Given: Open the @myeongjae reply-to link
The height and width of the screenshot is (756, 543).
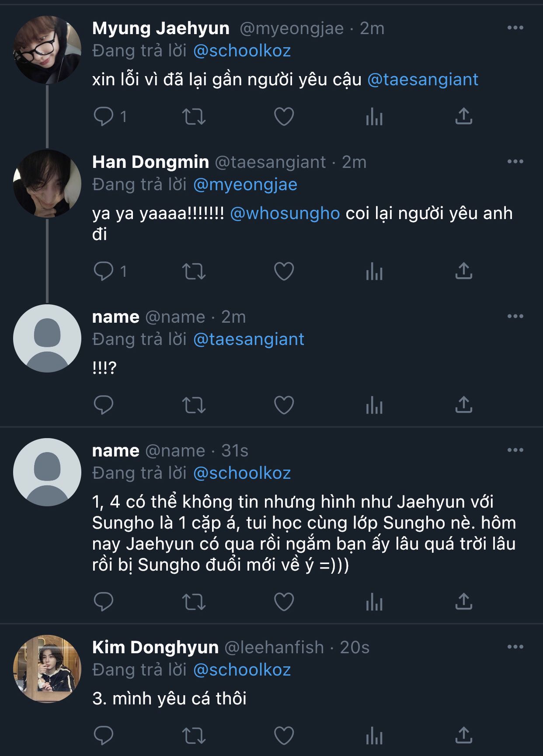Looking at the screenshot, I should (245, 185).
